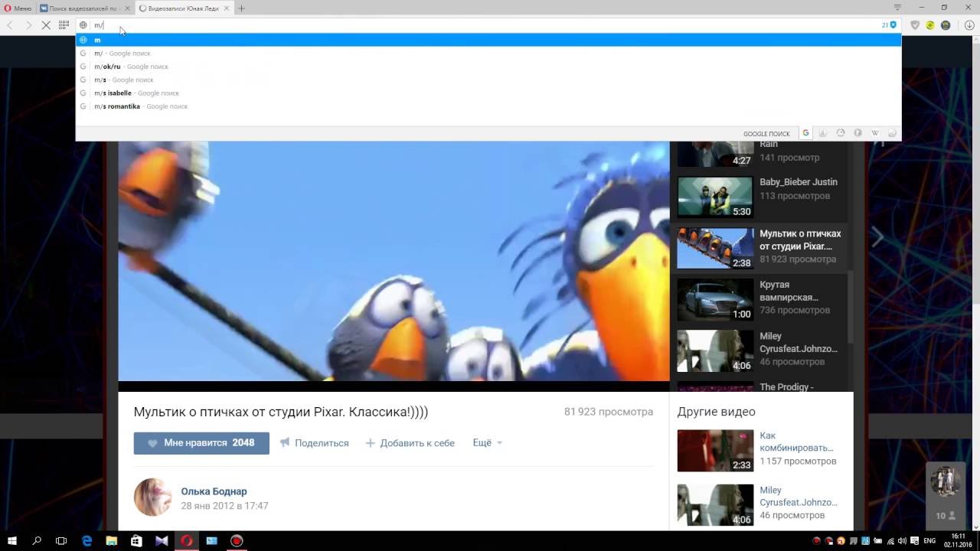The height and width of the screenshot is (551, 980).
Task: Launch Microsoft Edge from the taskbar
Action: coord(87,540)
